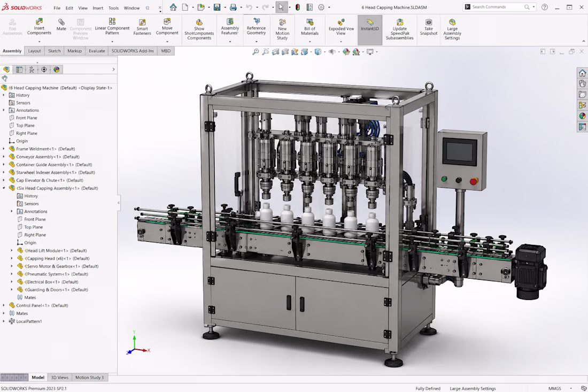Image resolution: width=588 pixels, height=392 pixels.
Task: Open the ConfigurationManager tab icon
Action: point(32,70)
